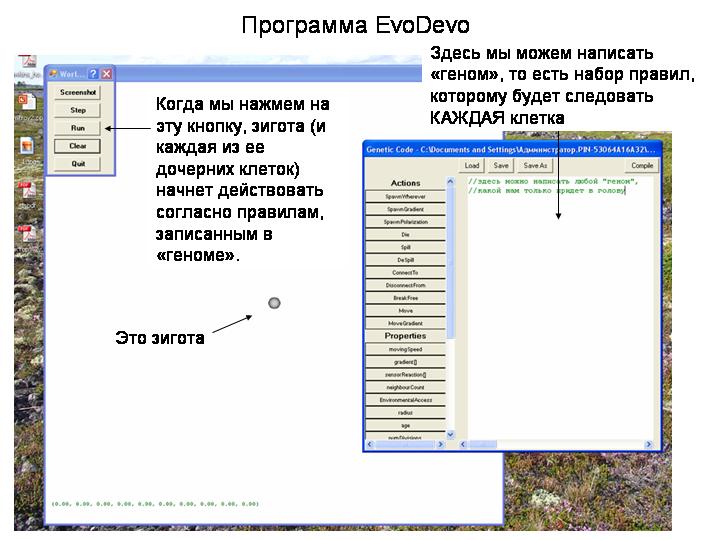This screenshot has height=540, width=720.
Task: Click the actions list scroll-left arrow
Action: [371, 444]
